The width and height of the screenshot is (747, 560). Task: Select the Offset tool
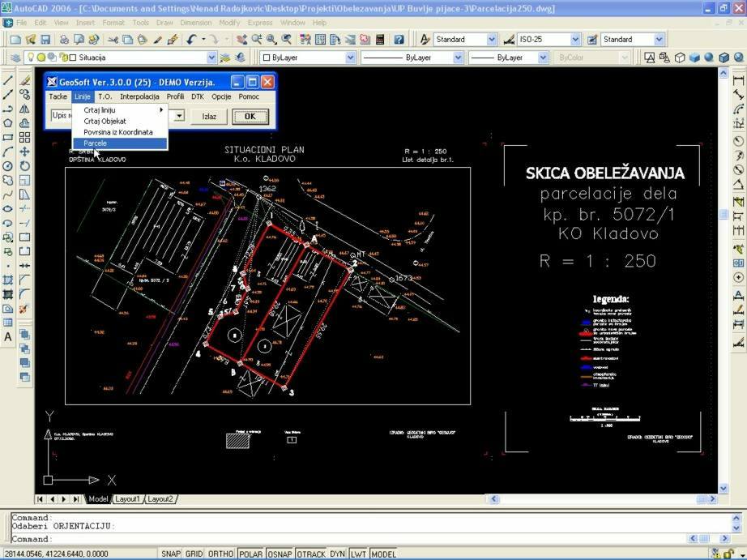(25, 123)
